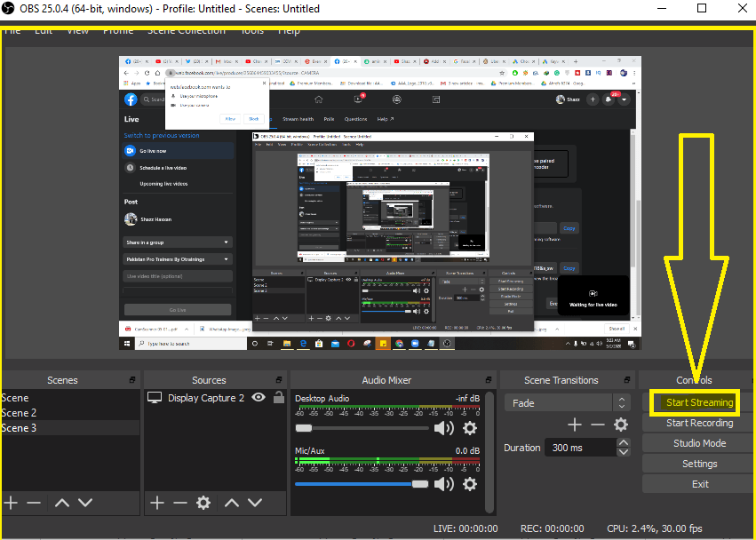This screenshot has height=540, width=756.
Task: Pop out the Audio Mixer dock
Action: click(489, 380)
